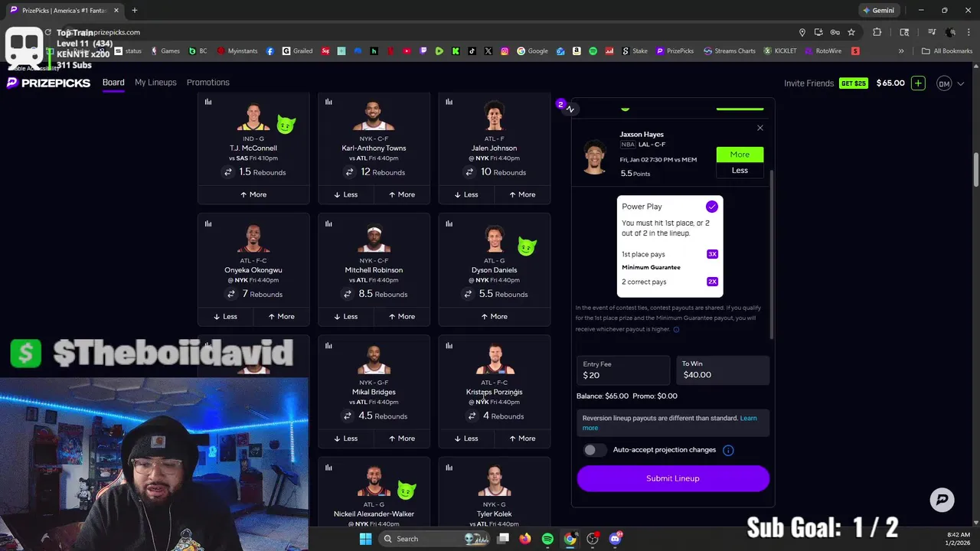The height and width of the screenshot is (551, 980).
Task: Select More for Jaxson Hayes 5.5 Points
Action: pos(740,155)
